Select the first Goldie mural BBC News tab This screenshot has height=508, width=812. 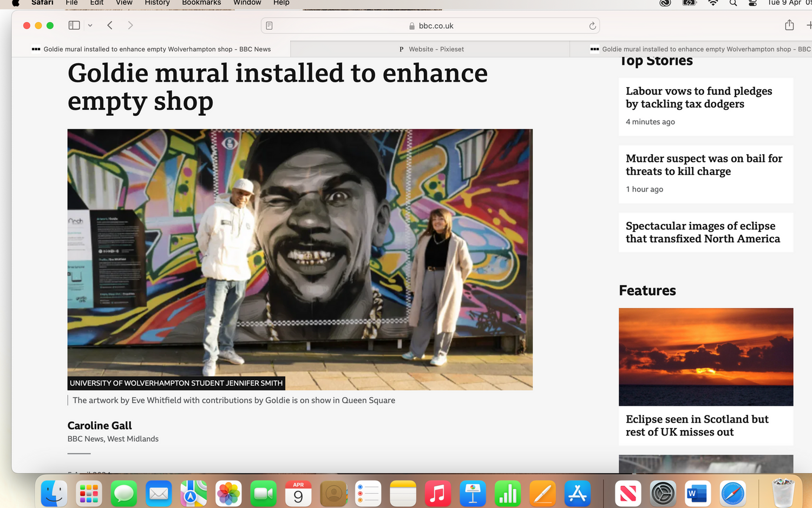(x=151, y=49)
